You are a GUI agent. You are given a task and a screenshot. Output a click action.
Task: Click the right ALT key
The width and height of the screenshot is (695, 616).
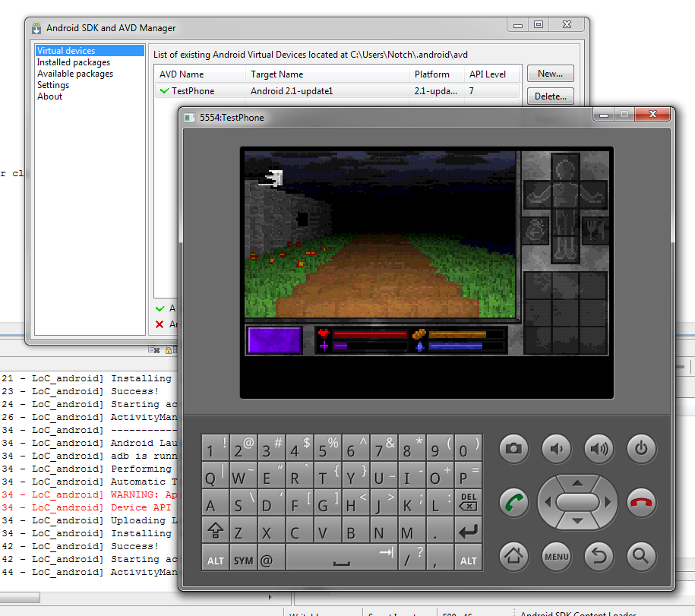click(468, 557)
